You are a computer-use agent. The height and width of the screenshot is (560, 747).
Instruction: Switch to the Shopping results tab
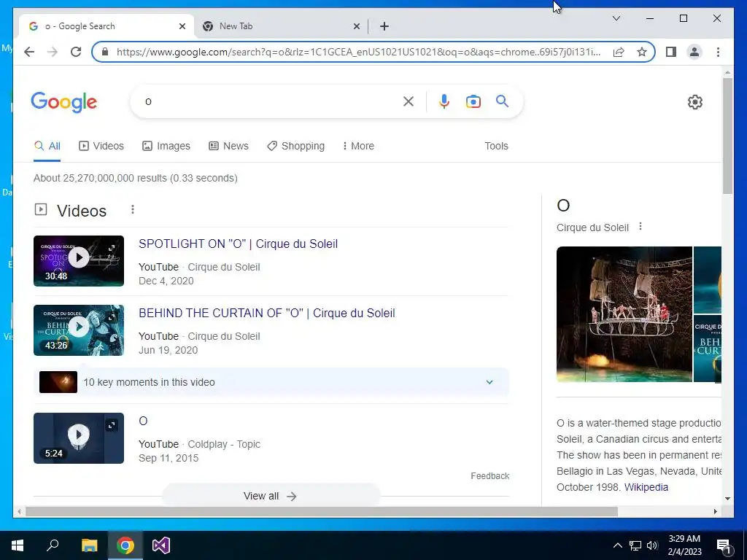click(296, 146)
